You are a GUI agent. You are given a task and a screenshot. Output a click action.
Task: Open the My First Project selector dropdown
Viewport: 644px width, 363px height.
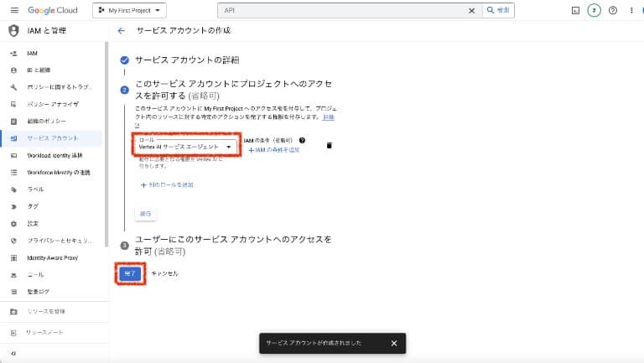pyautogui.click(x=129, y=10)
